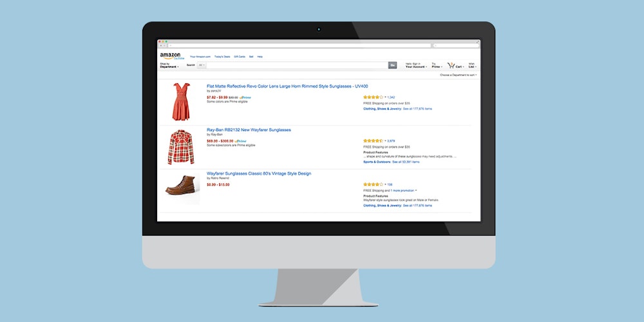Click the Try Prime text under Amazon logo
644x322 pixels.
179,59
